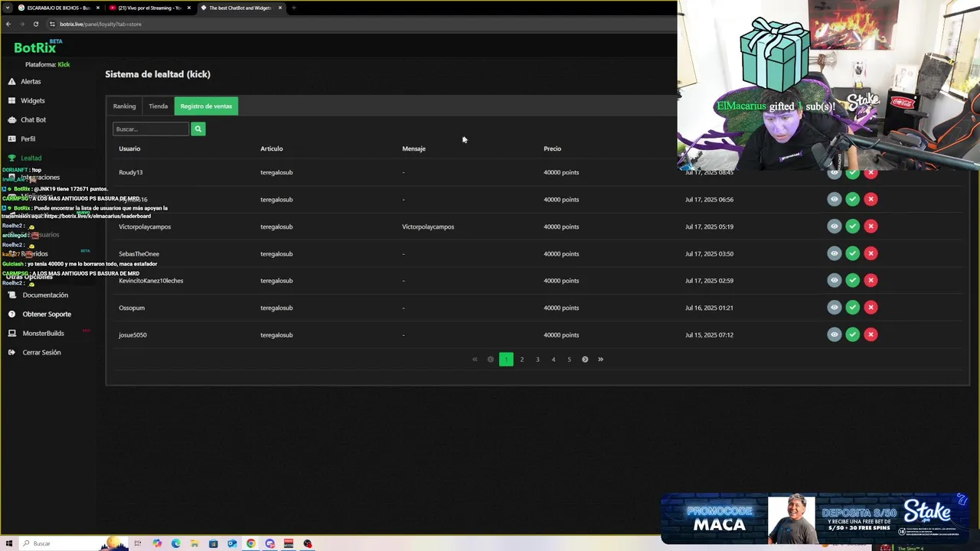Jump to first page of sales
The width and height of the screenshot is (980, 551).
coord(475,359)
